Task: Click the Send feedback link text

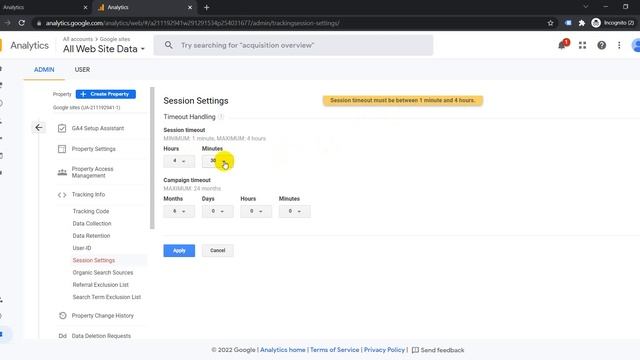Action: pos(442,350)
